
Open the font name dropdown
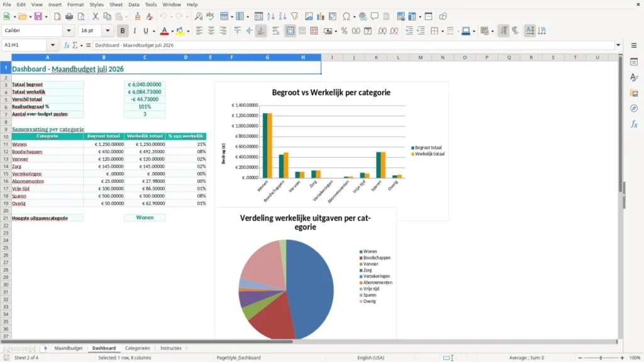(x=69, y=31)
